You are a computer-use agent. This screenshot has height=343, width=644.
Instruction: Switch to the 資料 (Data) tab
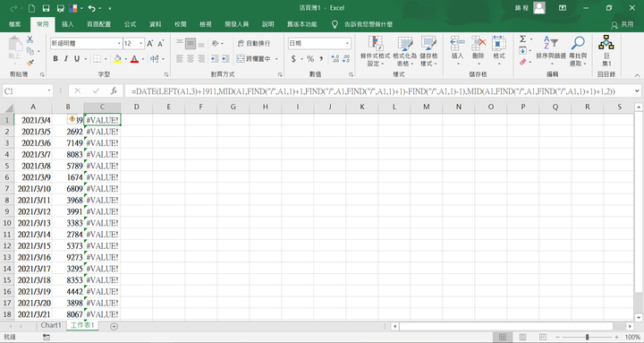pyautogui.click(x=156, y=24)
